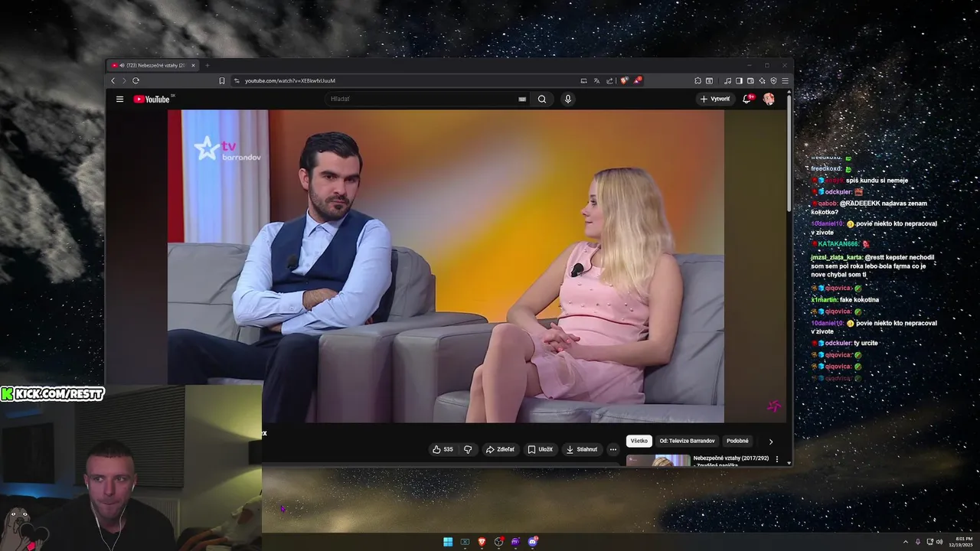Open the Windows Start menu
The height and width of the screenshot is (551, 980).
(x=448, y=542)
